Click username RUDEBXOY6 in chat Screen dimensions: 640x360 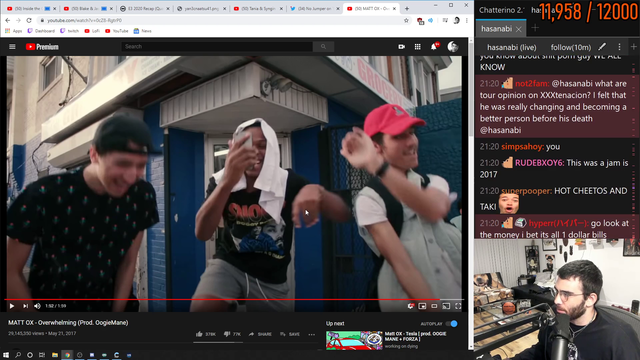tap(539, 163)
